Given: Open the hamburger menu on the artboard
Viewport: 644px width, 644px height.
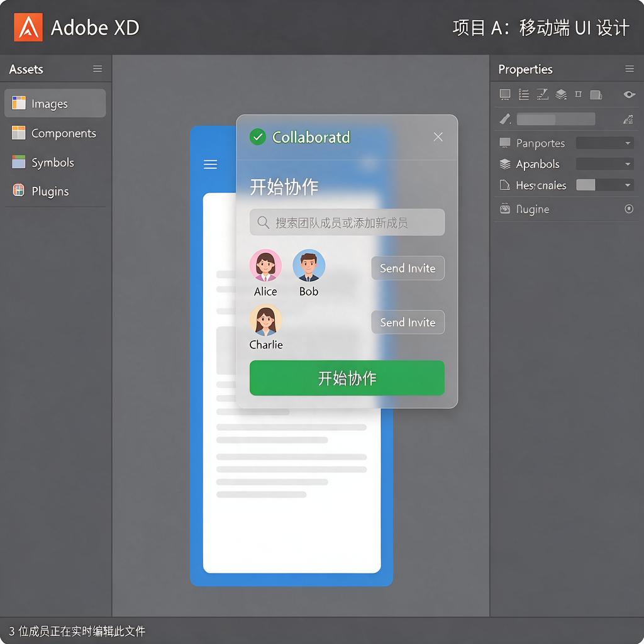Looking at the screenshot, I should (x=210, y=164).
